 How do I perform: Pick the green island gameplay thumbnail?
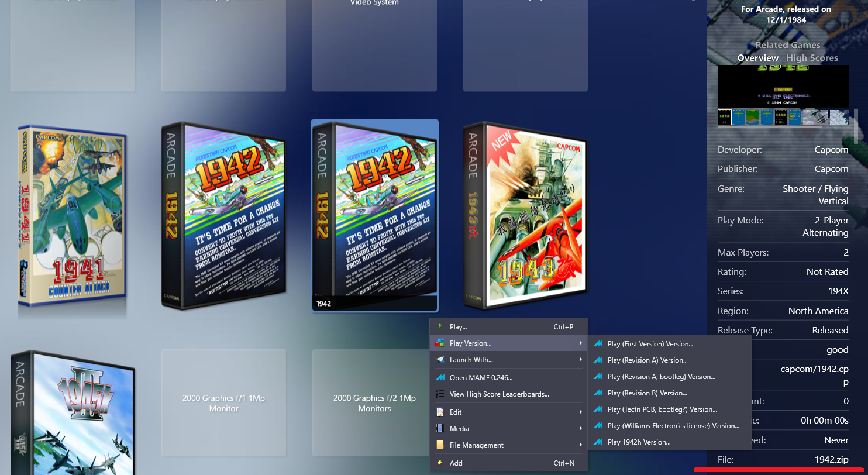pyautogui.click(x=752, y=117)
